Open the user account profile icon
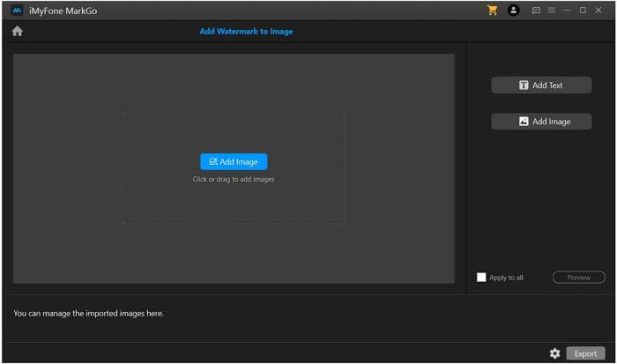 514,11
